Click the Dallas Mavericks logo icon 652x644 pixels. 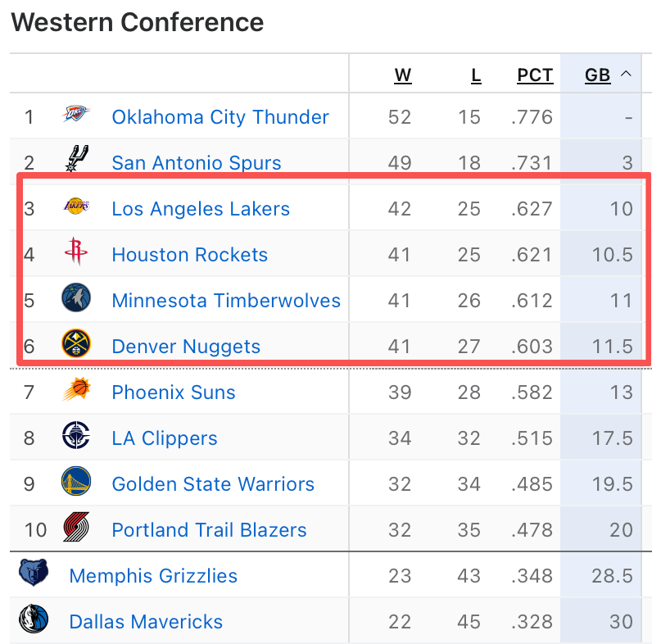[x=34, y=619]
